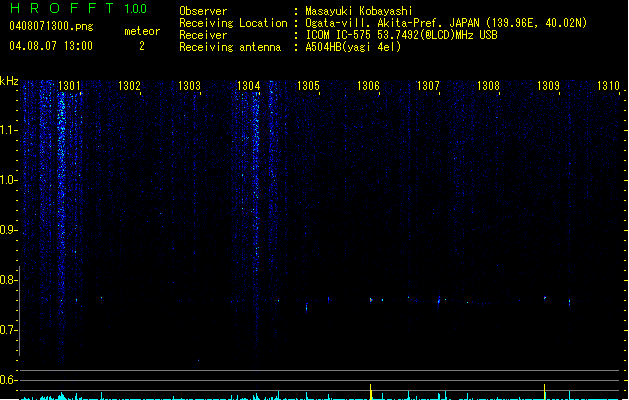Click the yellow signal spike below 1306
The height and width of the screenshot is (400, 629).
[x=371, y=392]
